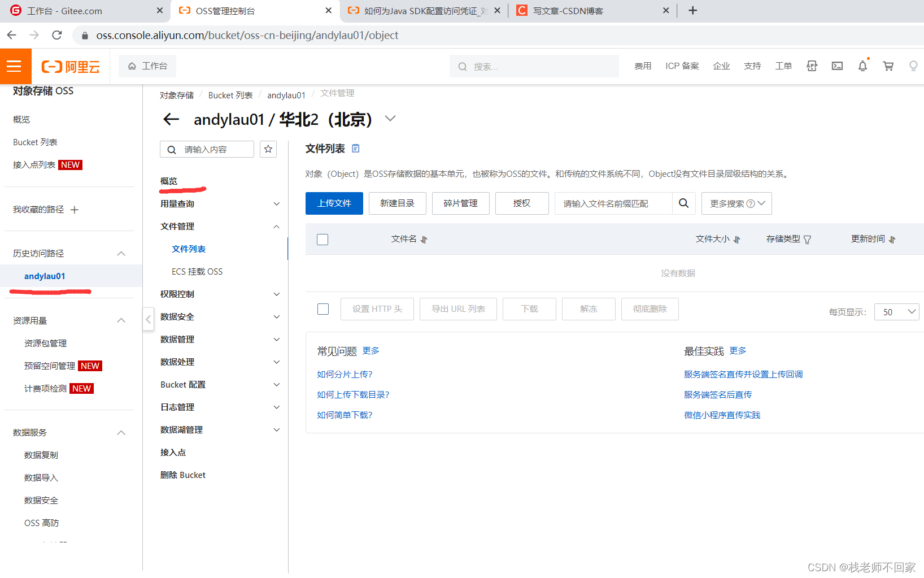924x578 pixels.
Task: Open 接入点 menu item
Action: pyautogui.click(x=173, y=453)
